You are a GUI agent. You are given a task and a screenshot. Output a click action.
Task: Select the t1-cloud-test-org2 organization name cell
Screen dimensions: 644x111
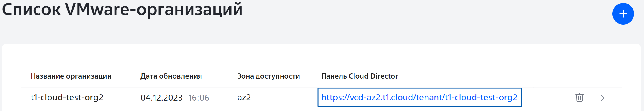[67, 97]
